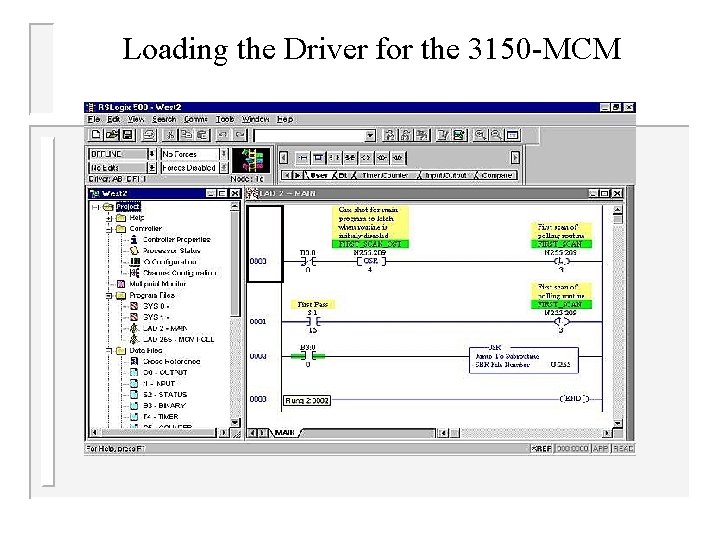The width and height of the screenshot is (720, 540).
Task: Click the Paste toolbar icon
Action: [x=202, y=135]
